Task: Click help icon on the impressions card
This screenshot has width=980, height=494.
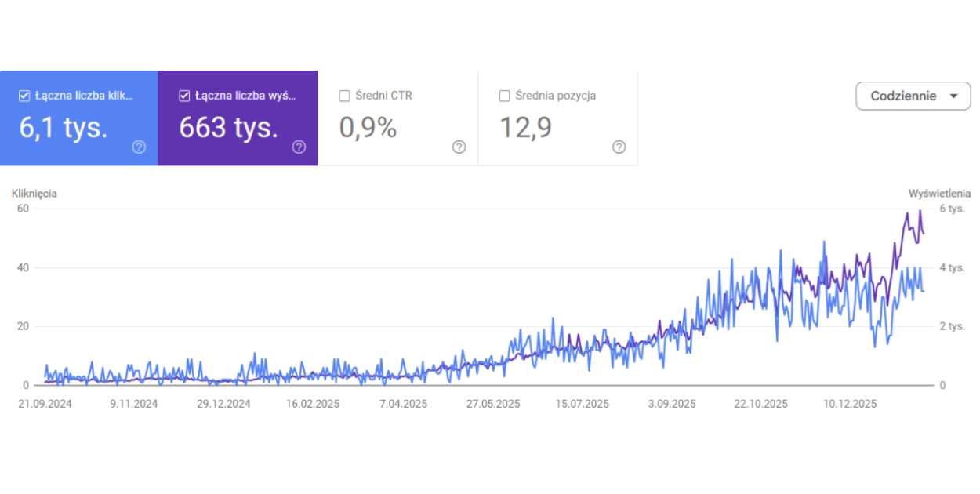Action: 299,147
